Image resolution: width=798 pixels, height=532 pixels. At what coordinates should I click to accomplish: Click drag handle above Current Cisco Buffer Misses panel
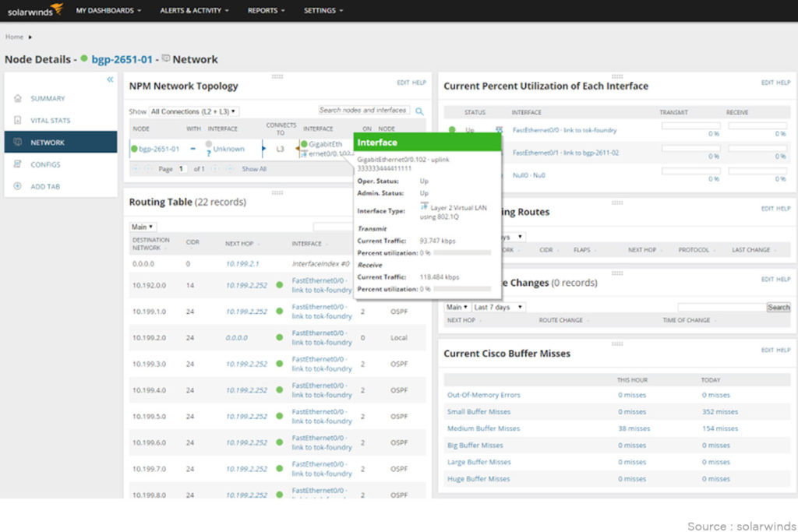[617, 344]
